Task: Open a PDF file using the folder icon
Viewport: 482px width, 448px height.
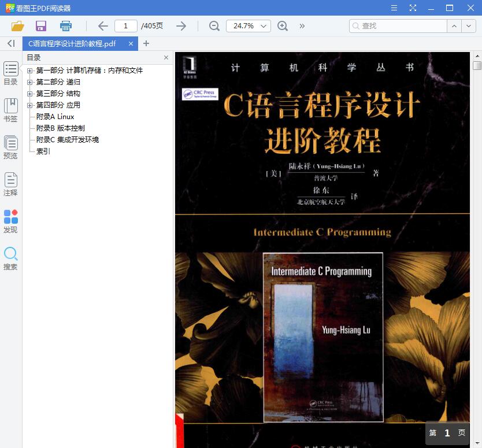Action: click(17, 26)
